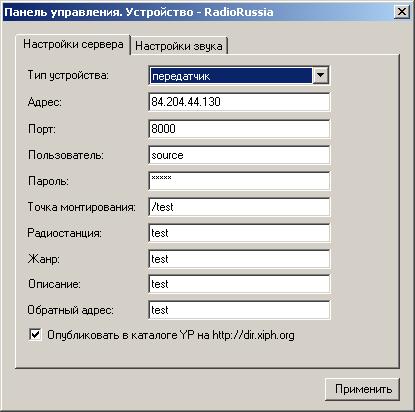Focus the Описание text field
The image size is (415, 412).
[239, 284]
